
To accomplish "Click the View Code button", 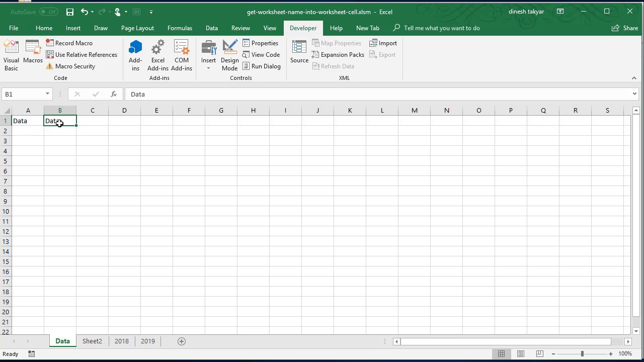I will coord(261,55).
